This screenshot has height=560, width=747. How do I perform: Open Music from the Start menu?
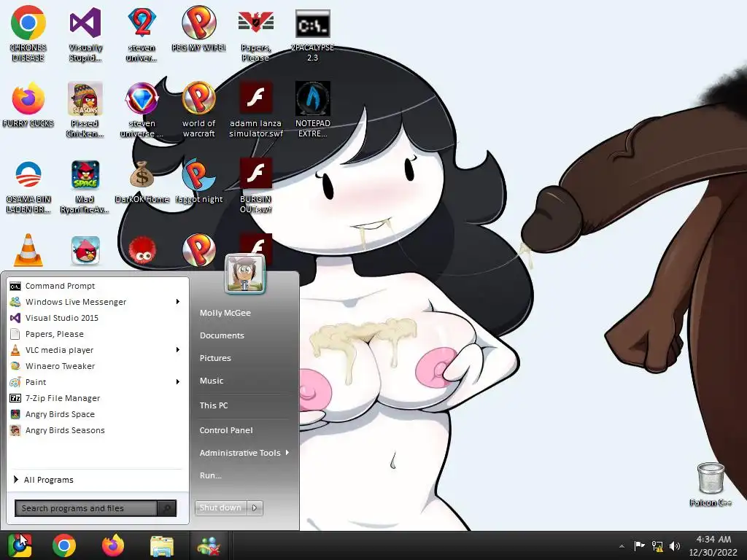(211, 381)
